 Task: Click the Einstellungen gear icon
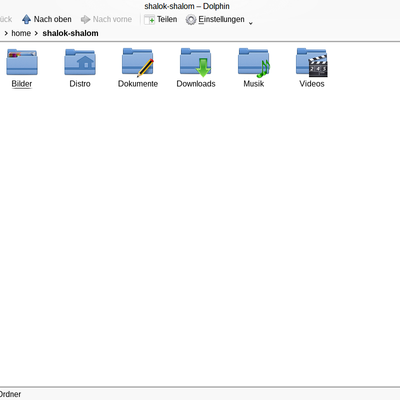[191, 20]
